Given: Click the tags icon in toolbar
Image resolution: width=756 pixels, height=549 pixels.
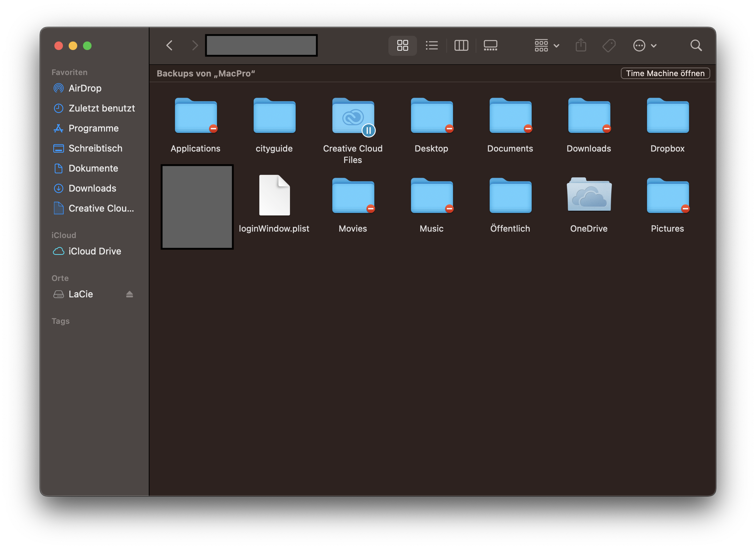Looking at the screenshot, I should 609,45.
